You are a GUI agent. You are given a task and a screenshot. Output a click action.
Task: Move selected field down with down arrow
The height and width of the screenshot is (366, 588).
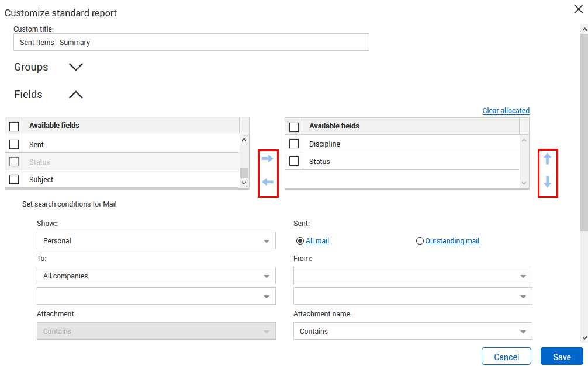548,183
